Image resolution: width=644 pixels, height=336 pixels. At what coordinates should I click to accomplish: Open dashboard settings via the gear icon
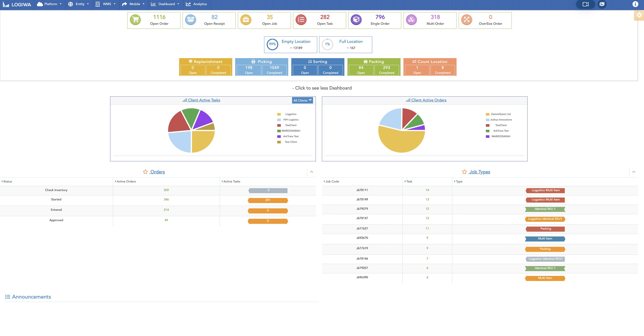[639, 15]
